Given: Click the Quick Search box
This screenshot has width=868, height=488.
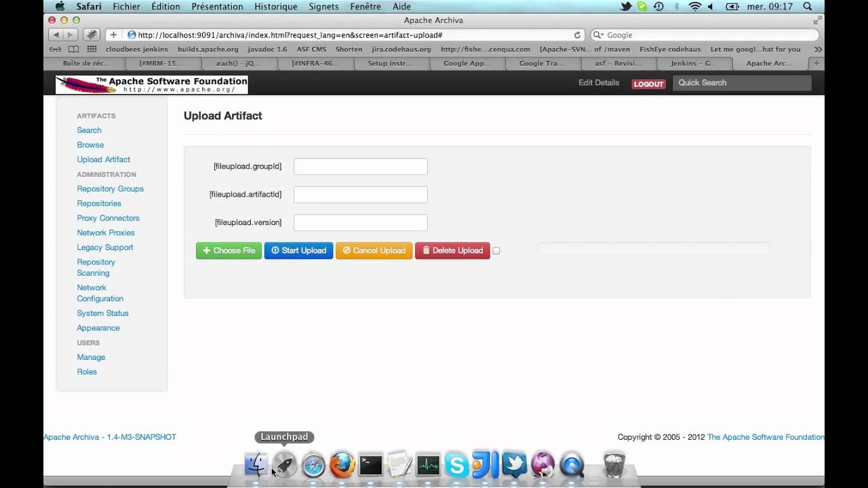Looking at the screenshot, I should (x=742, y=83).
